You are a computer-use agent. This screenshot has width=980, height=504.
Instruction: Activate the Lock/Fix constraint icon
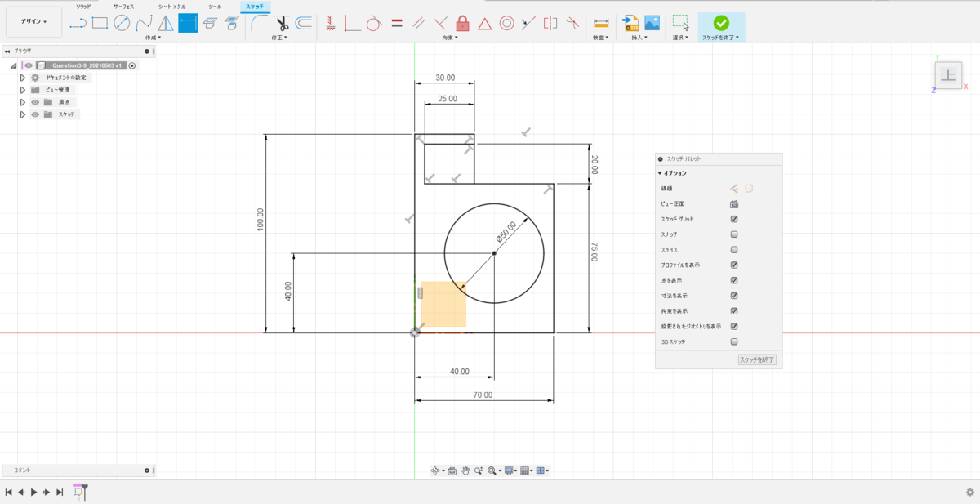[x=462, y=23]
